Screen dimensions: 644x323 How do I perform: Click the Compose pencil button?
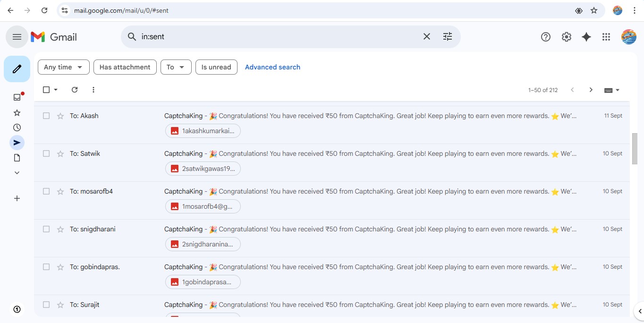coord(17,69)
